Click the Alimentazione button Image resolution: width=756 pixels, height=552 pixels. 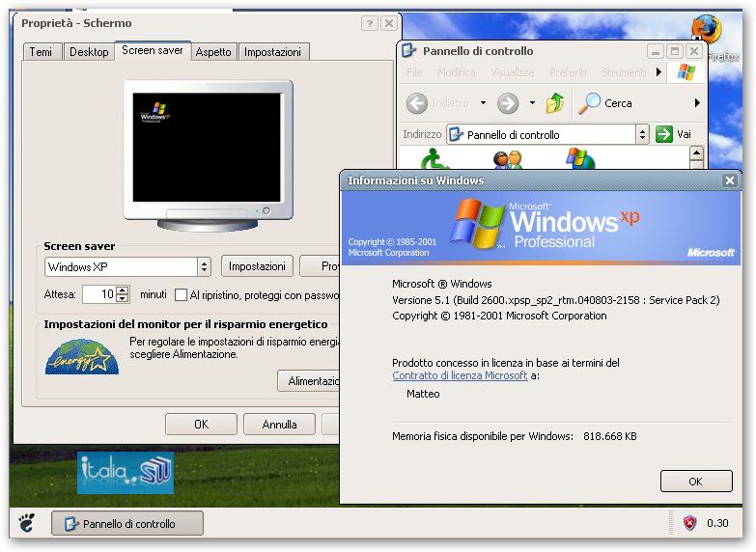(309, 381)
